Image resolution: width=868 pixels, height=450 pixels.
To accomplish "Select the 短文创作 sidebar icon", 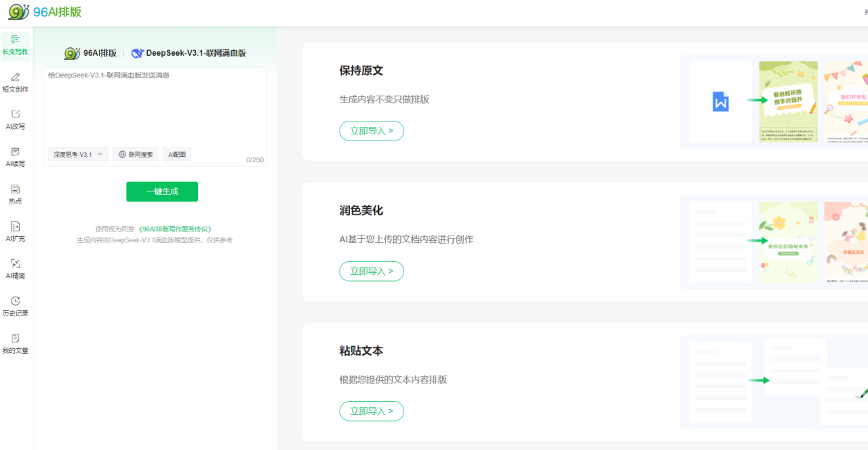I will 16,82.
